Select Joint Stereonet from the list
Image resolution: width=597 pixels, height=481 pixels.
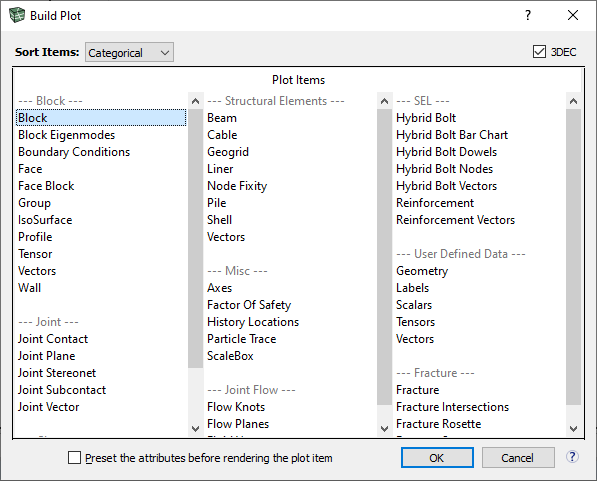57,373
